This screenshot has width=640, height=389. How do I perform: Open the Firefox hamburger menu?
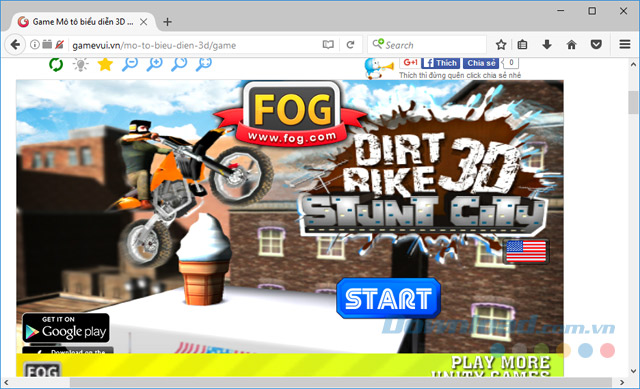624,44
